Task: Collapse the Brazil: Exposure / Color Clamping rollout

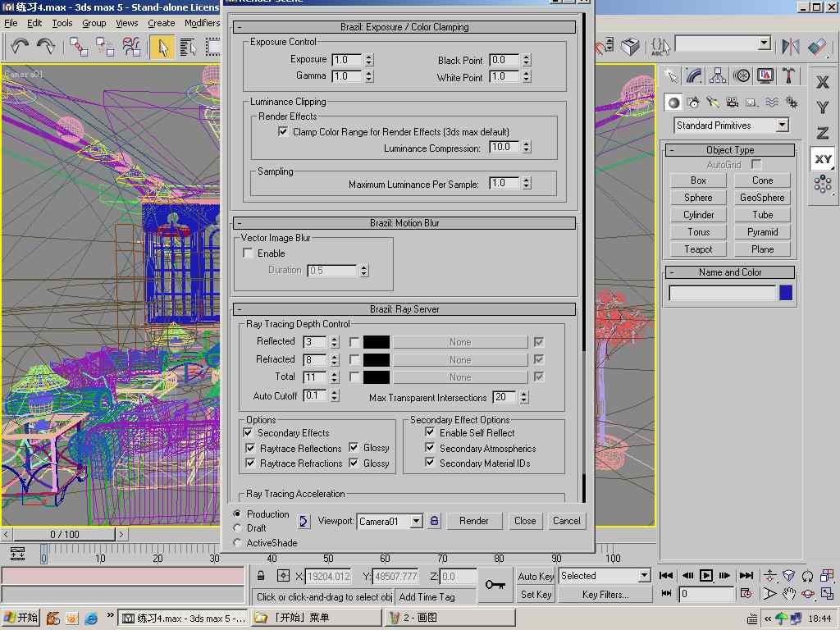Action: click(x=404, y=27)
